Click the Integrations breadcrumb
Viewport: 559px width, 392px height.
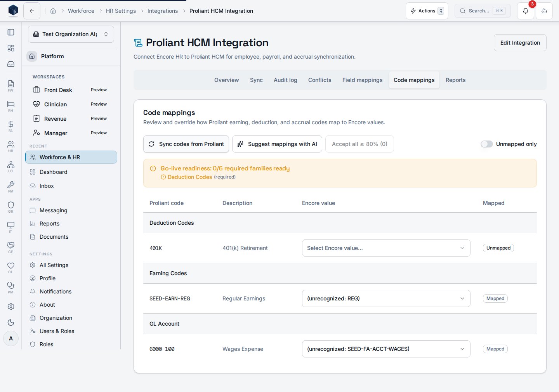click(x=163, y=11)
